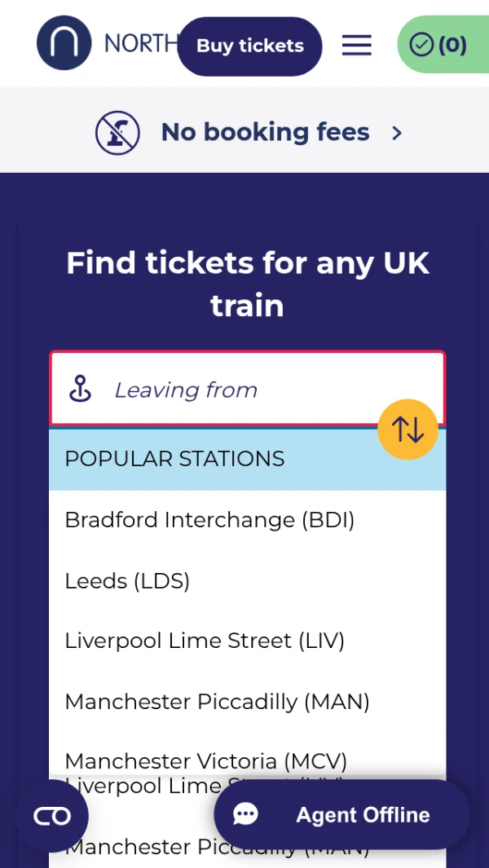This screenshot has height=868, width=489.
Task: Expand the No booking fees chevron
Action: 397,133
